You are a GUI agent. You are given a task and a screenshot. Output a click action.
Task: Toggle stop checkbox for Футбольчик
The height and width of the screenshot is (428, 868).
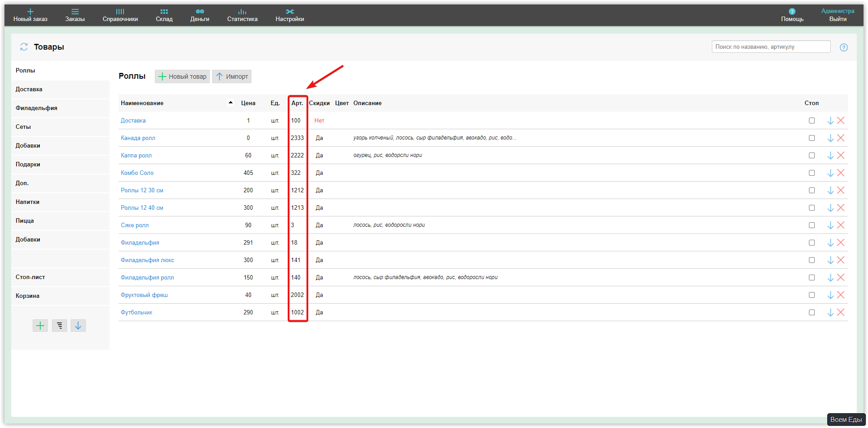tap(812, 312)
